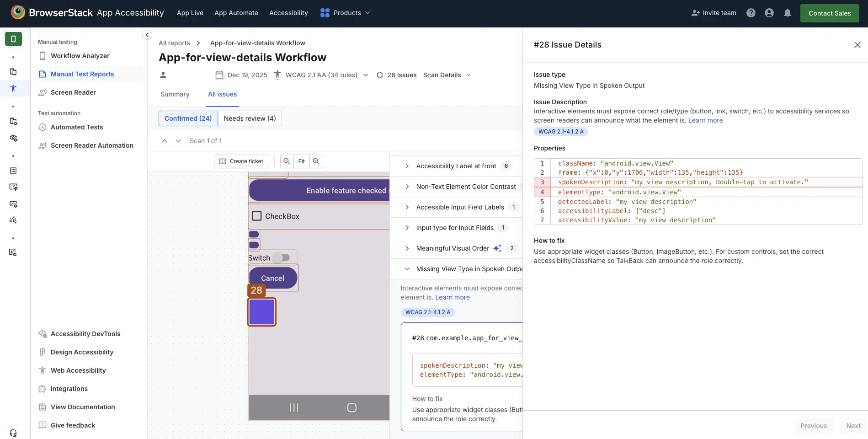Viewport: 868px width, 439px height.
Task: Open the Scan Details dropdown
Action: [447, 75]
